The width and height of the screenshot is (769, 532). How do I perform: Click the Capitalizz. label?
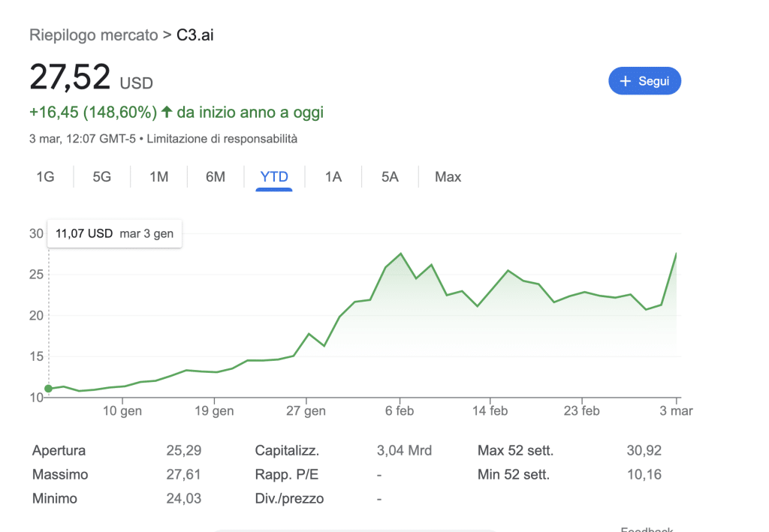[287, 451]
